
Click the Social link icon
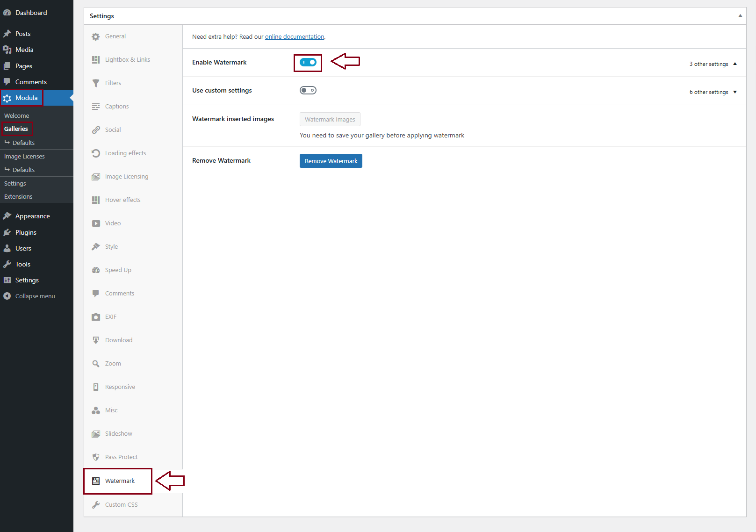96,130
